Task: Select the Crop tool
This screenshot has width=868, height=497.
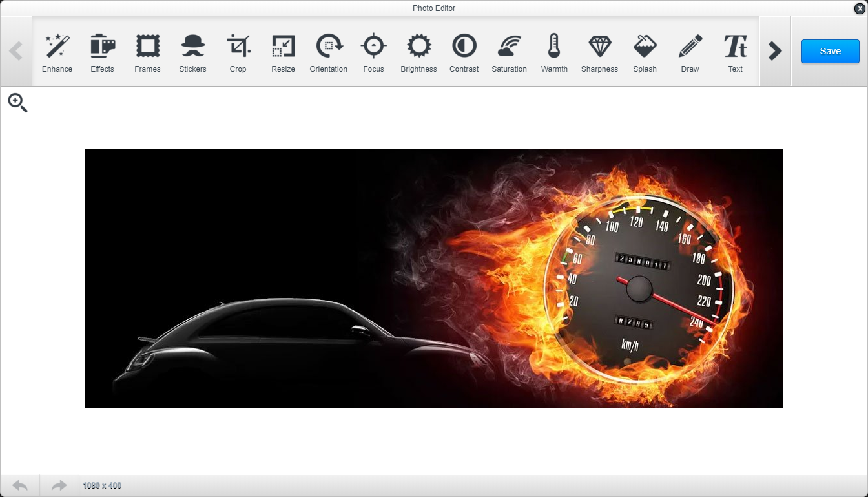Action: (x=238, y=52)
